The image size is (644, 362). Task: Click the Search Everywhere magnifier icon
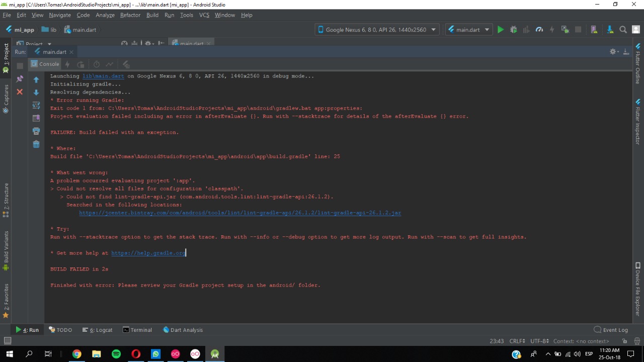click(x=623, y=30)
